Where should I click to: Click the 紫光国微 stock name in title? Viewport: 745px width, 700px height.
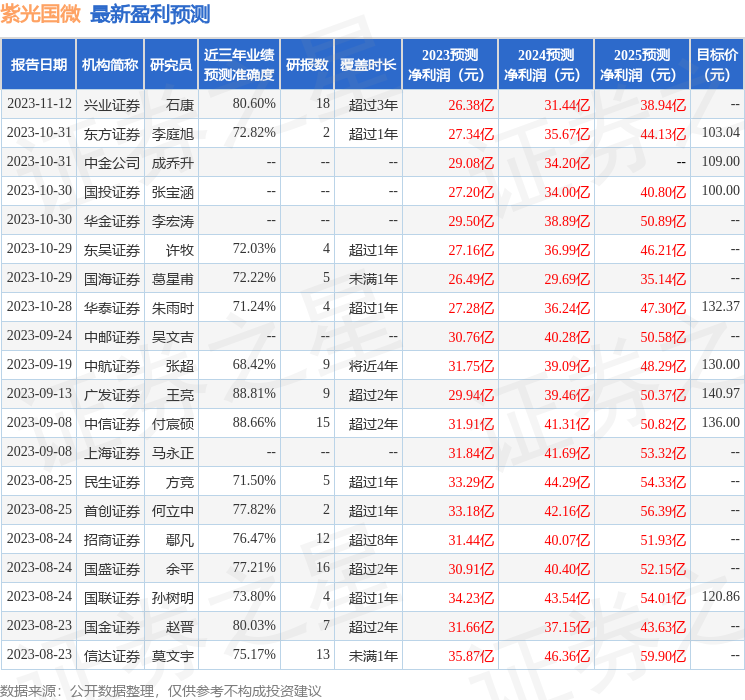(x=41, y=14)
